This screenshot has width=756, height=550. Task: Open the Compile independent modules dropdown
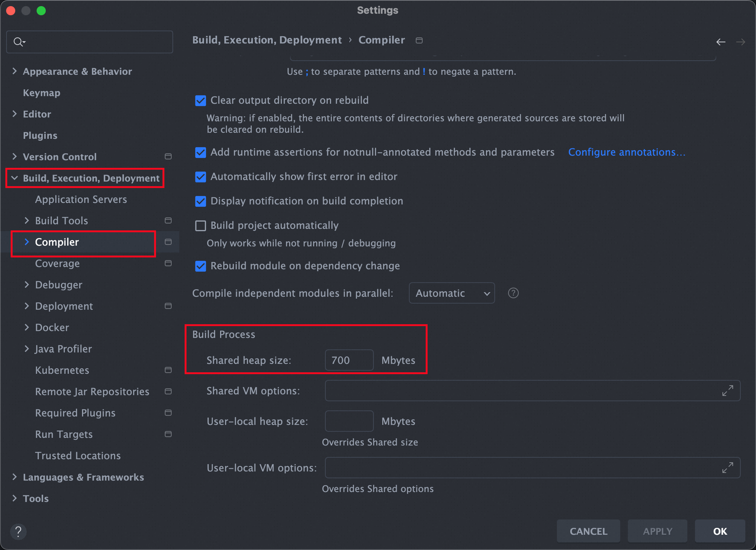(452, 293)
